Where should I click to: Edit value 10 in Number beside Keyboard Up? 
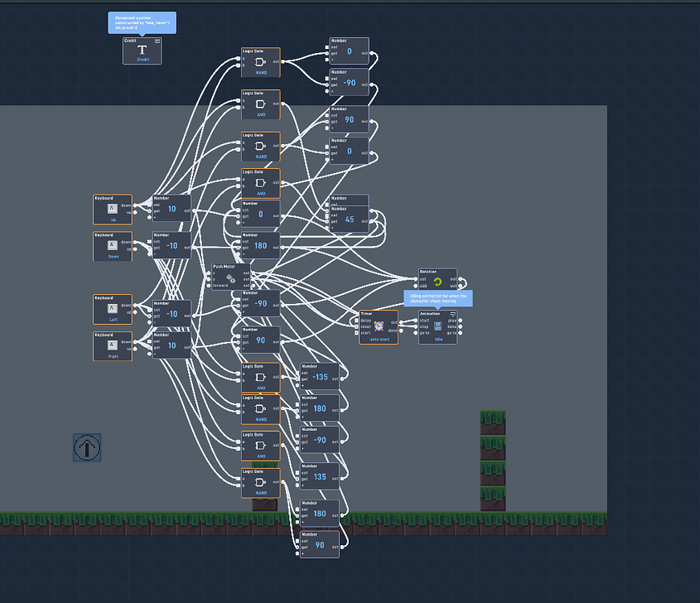tap(172, 208)
